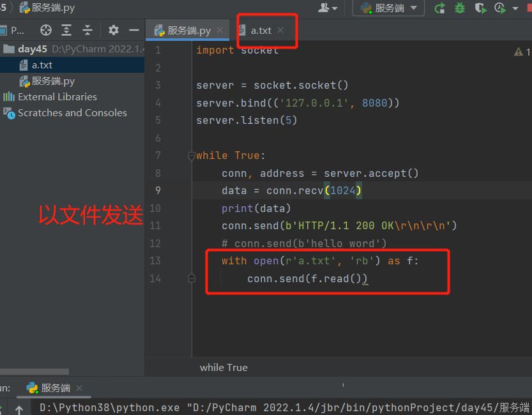Click the conn.send(f.read()) line

tap(307, 279)
